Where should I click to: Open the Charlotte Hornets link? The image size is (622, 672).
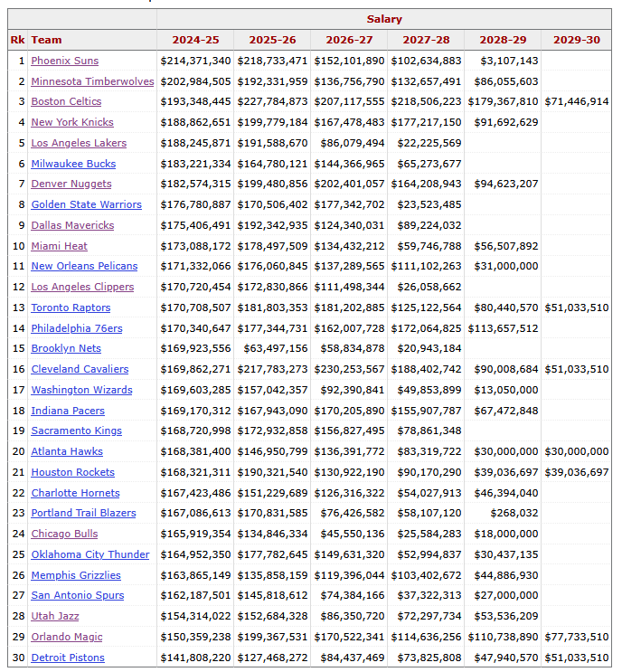tap(76, 493)
